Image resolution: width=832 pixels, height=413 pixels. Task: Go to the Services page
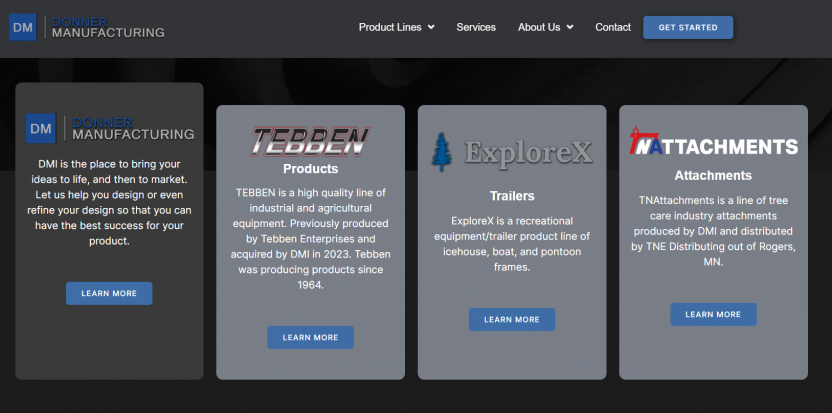click(476, 27)
